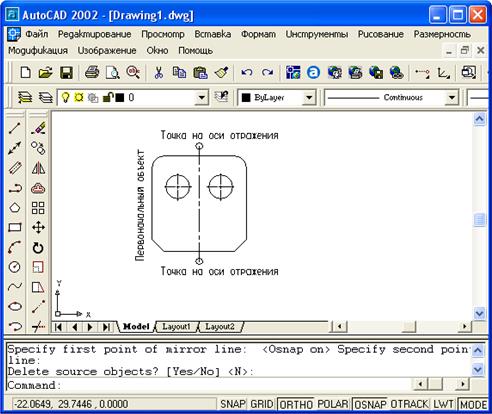
Task: Expand the layer 0 dropdown list
Action: pyautogui.click(x=202, y=98)
